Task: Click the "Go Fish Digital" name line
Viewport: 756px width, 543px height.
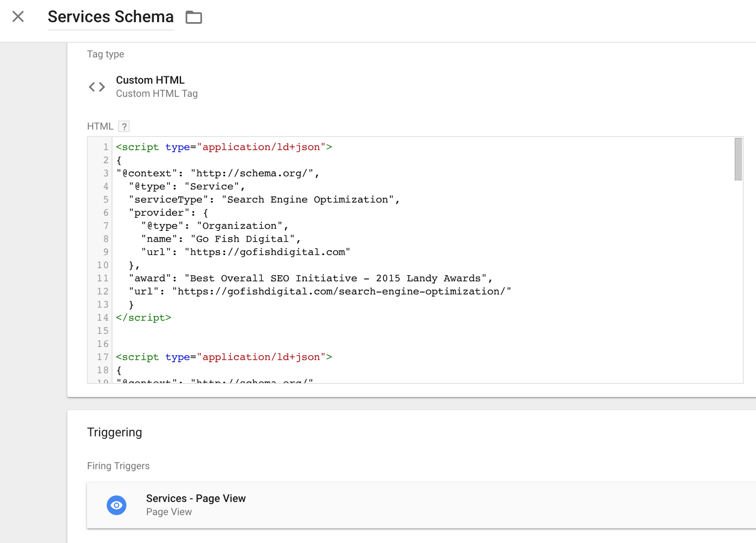Action: pos(221,239)
